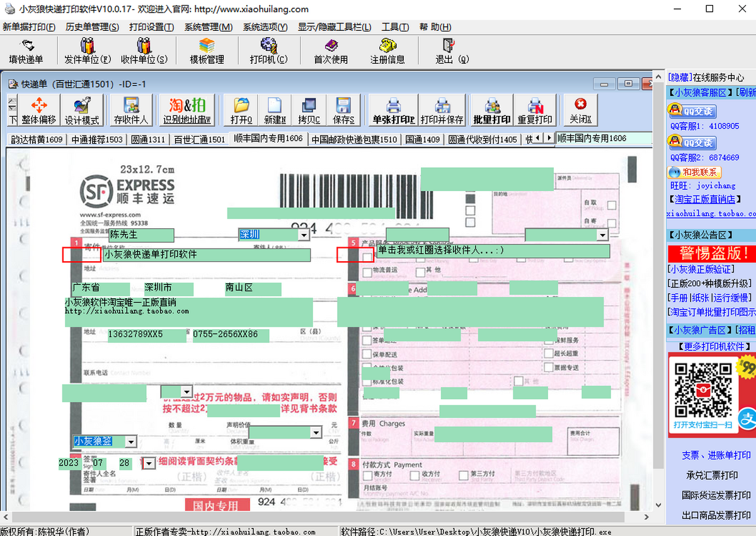
Task: Open the 小灰狼签 signature dropdown
Action: (130, 441)
